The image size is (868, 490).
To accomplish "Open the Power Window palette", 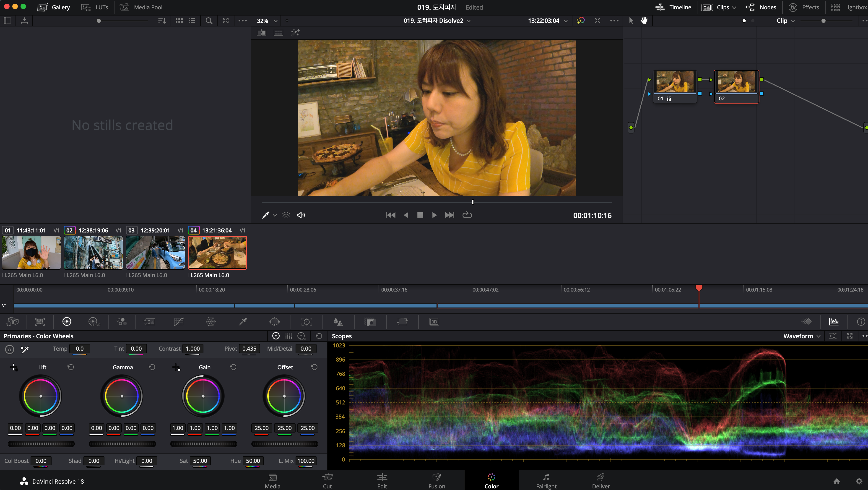I will pos(274,322).
